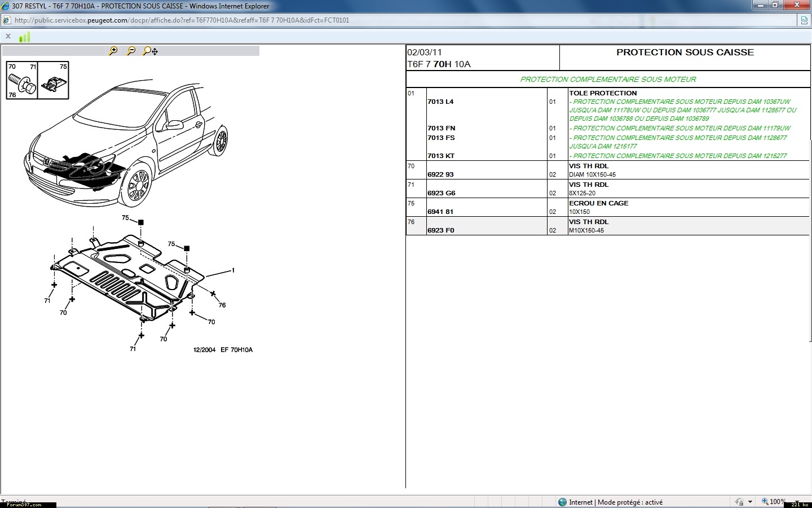Click Internet | Mode protégé : activé status
The width and height of the screenshot is (812, 508).
[x=616, y=502]
